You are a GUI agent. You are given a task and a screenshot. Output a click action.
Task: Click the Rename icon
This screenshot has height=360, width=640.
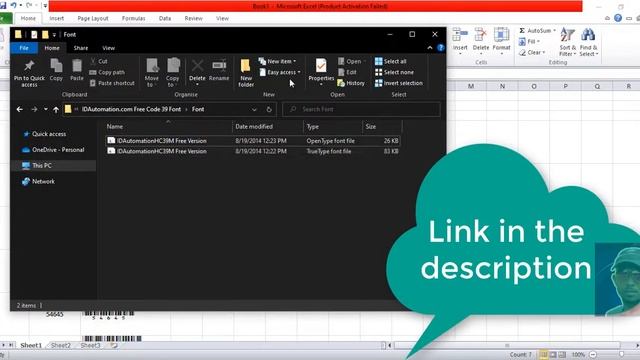tap(219, 70)
